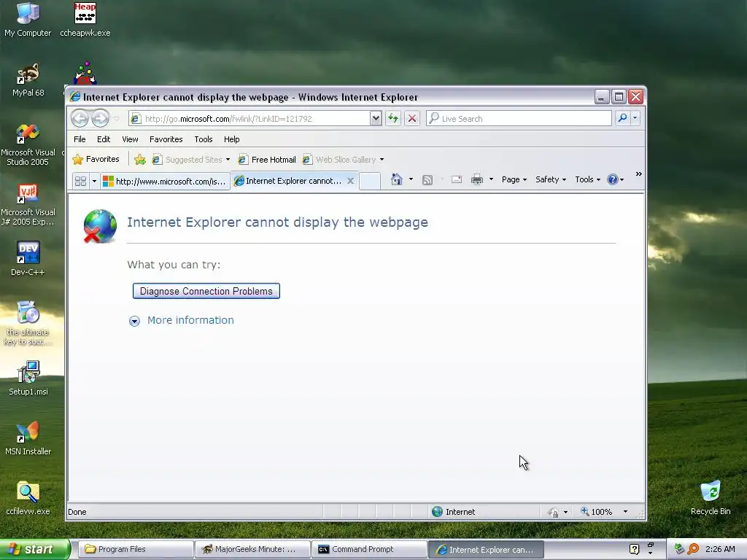The image size is (747, 560).
Task: Open the View menu
Action: point(130,139)
